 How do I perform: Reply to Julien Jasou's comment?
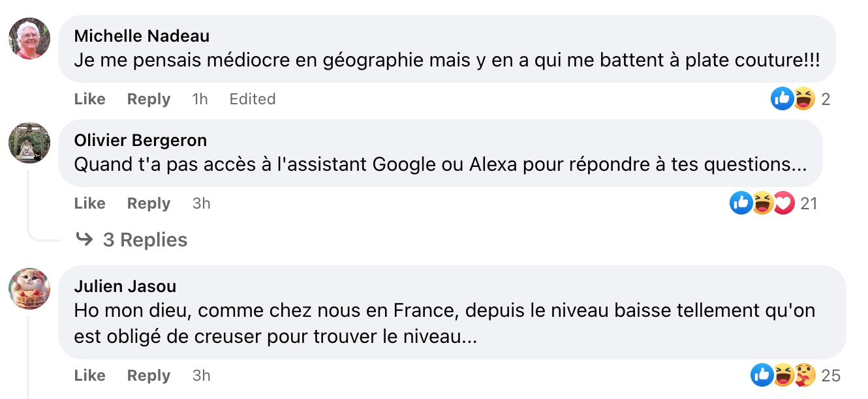(x=148, y=376)
